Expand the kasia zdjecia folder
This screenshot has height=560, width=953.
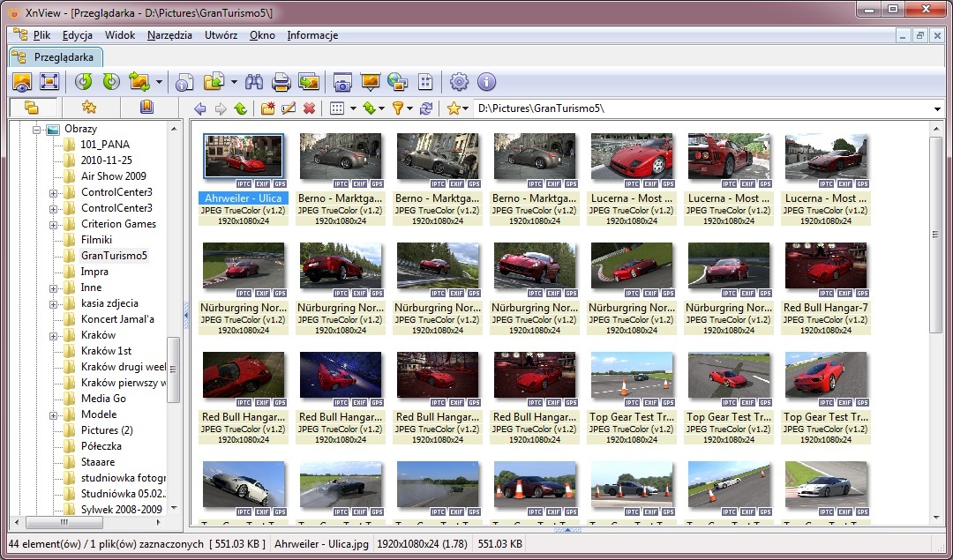(54, 304)
